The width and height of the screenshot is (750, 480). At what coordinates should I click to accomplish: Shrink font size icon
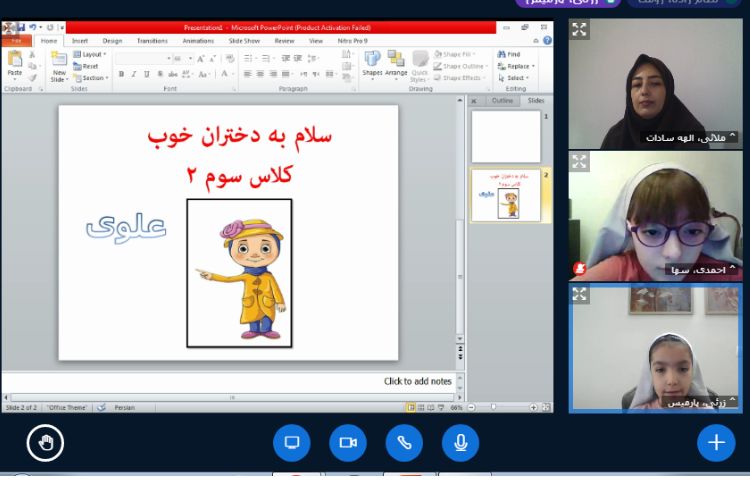213,59
